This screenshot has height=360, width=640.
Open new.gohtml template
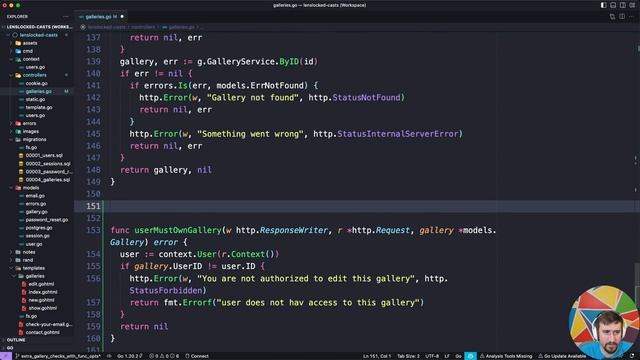(41, 300)
